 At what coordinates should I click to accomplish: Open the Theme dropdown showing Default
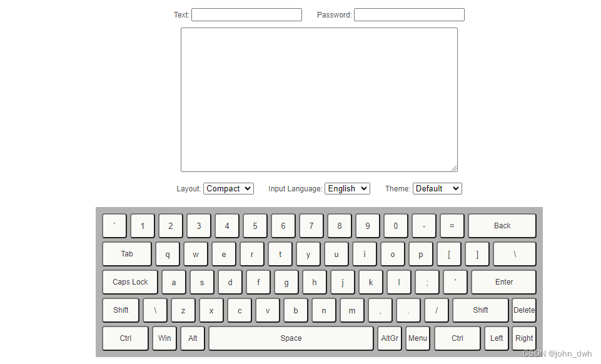pyautogui.click(x=437, y=188)
